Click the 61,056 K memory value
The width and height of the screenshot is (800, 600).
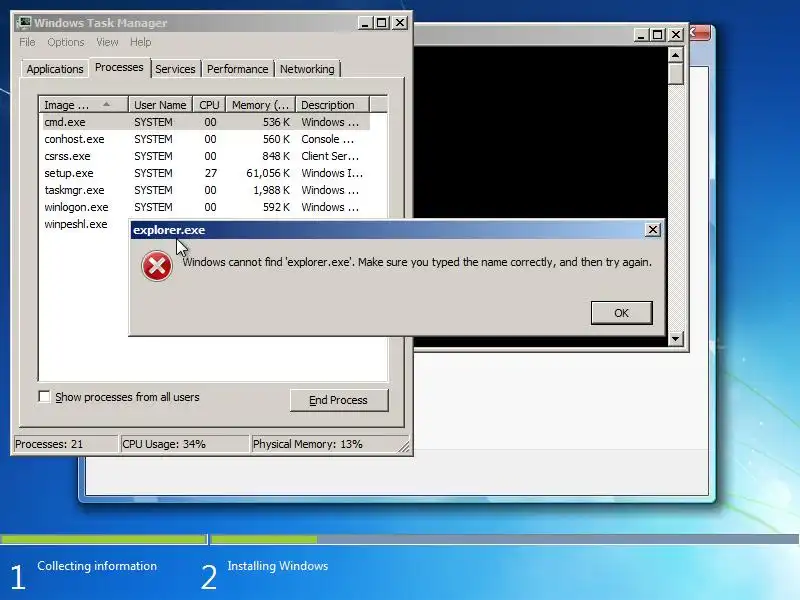pos(268,173)
